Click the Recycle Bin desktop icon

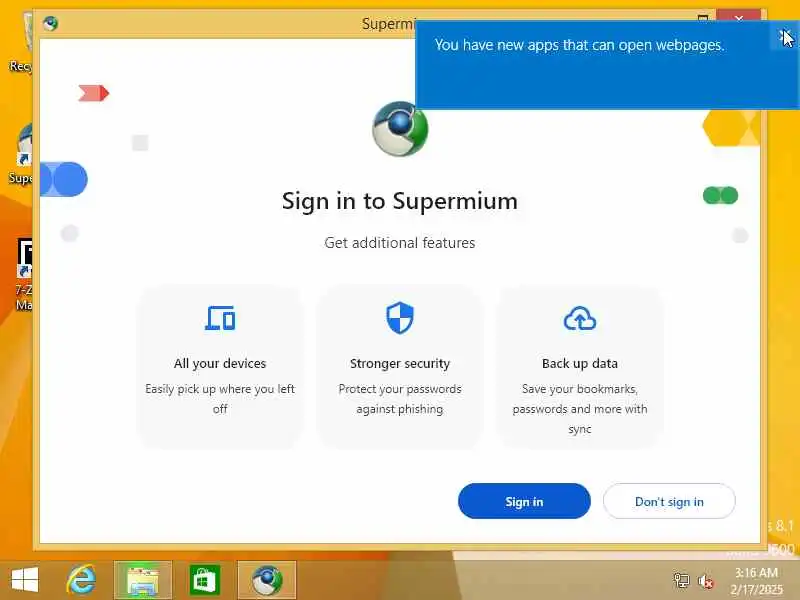[21, 43]
